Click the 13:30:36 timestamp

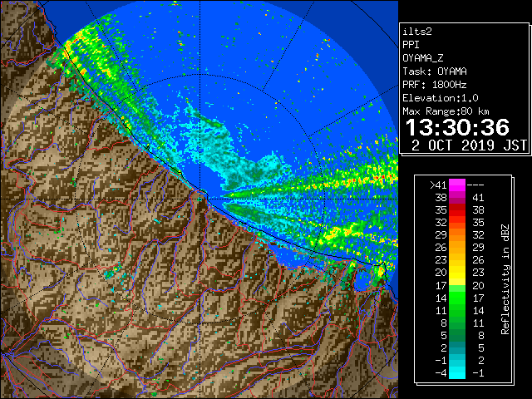pyautogui.click(x=457, y=127)
